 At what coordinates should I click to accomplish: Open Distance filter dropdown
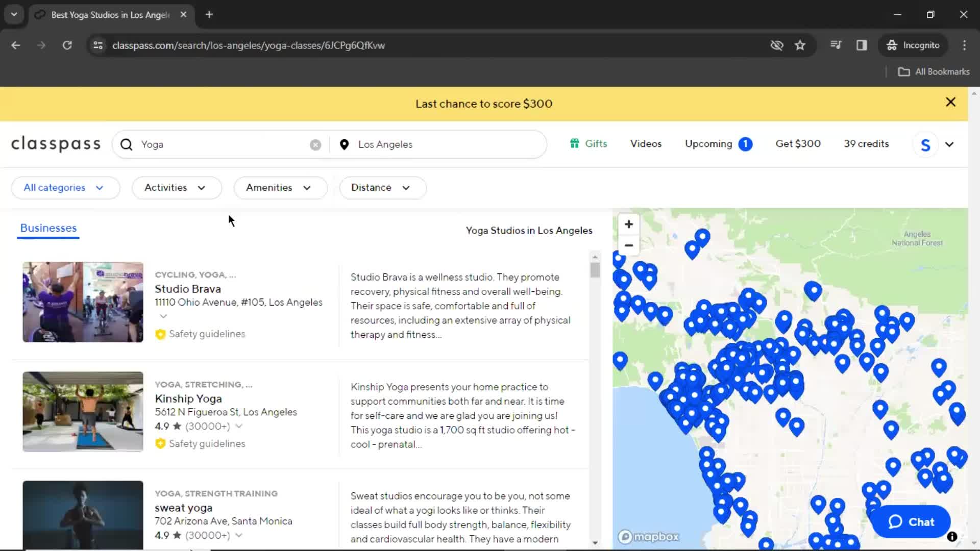tap(382, 188)
